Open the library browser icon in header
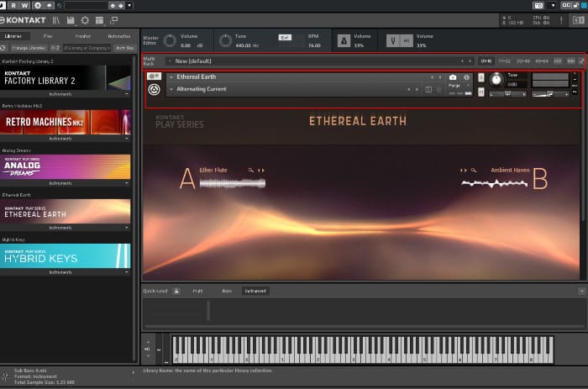 [x=56, y=20]
